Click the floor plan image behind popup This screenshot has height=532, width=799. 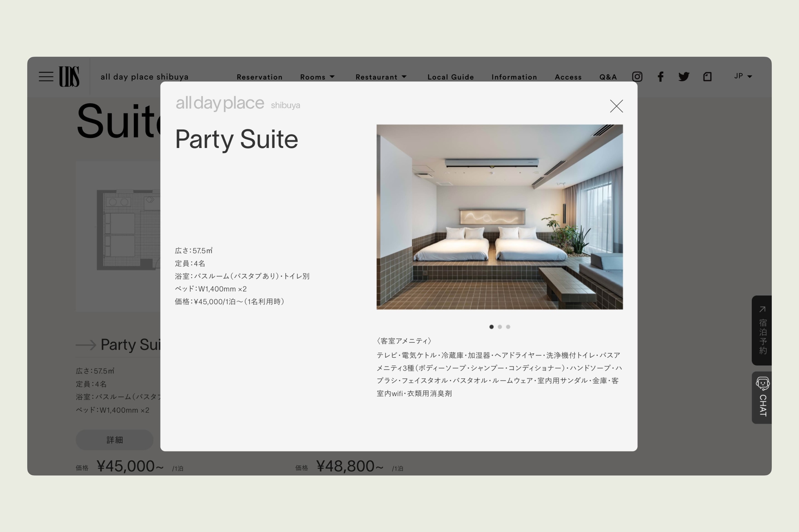pyautogui.click(x=118, y=236)
